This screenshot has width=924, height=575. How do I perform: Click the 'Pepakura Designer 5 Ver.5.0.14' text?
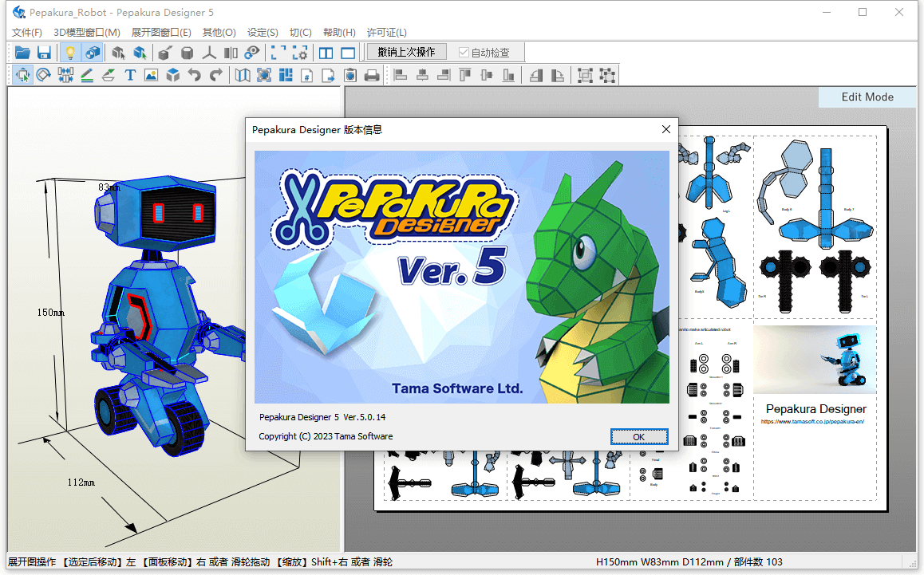pyautogui.click(x=322, y=417)
